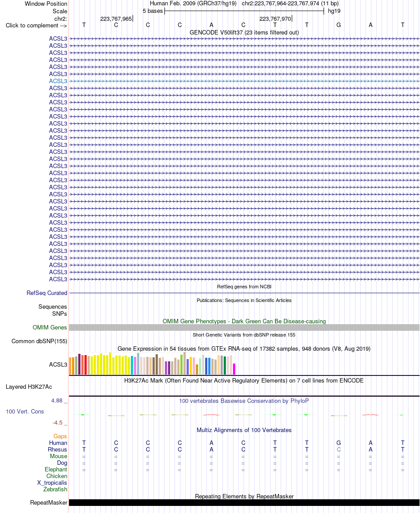This screenshot has height=513, width=420.
Task: Select the highlighted light-blue ACSL3 transcript label
Action: 58,81
